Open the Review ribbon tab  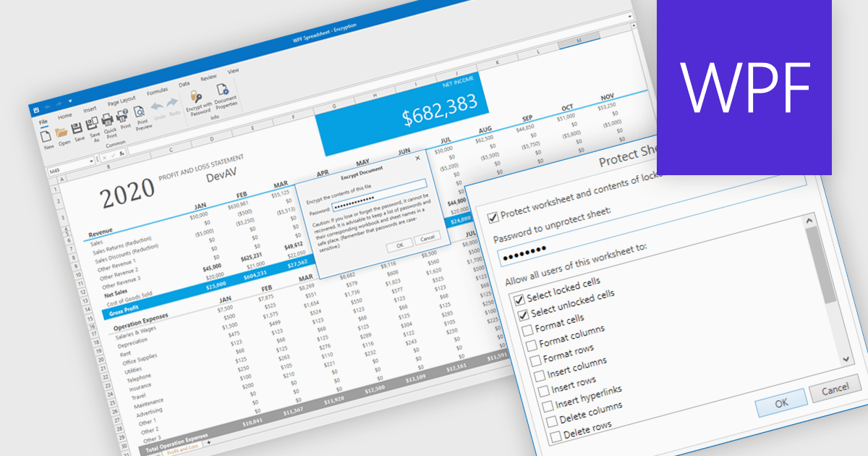(x=208, y=77)
